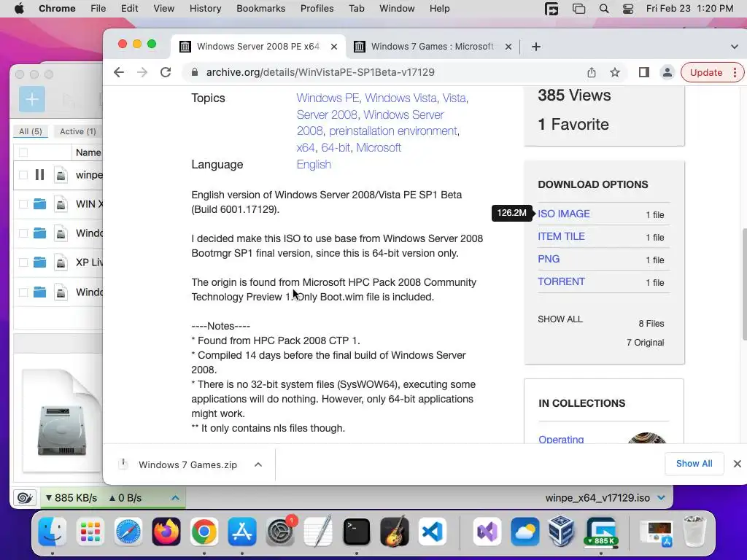This screenshot has height=560, width=747.
Task: Open Launchpad from the Dock
Action: coord(90,532)
